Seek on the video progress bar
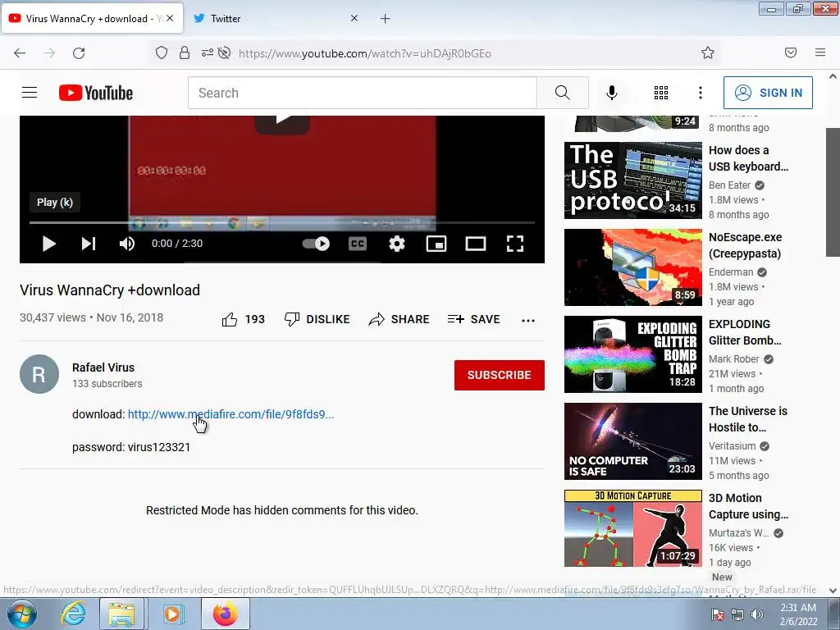This screenshot has height=630, width=840. point(282,222)
